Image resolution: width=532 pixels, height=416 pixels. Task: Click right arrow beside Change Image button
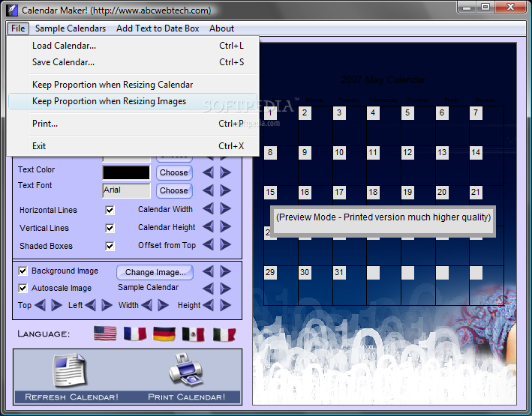[x=225, y=271]
